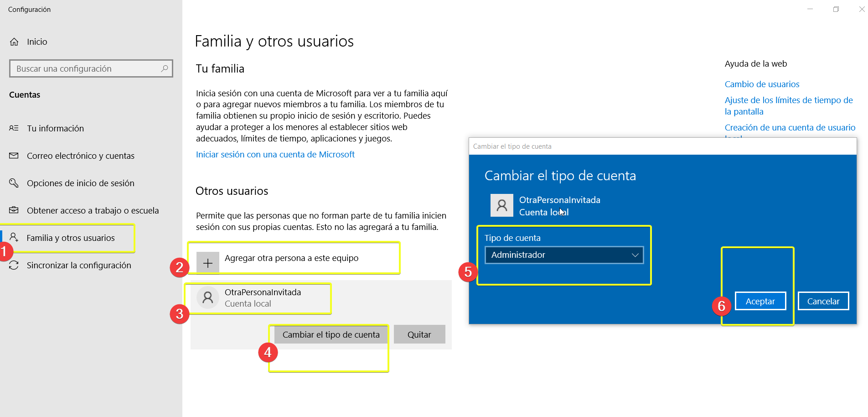
Task: Open Iniciar sesión con una cuenta de Microsoft link
Action: coord(275,155)
